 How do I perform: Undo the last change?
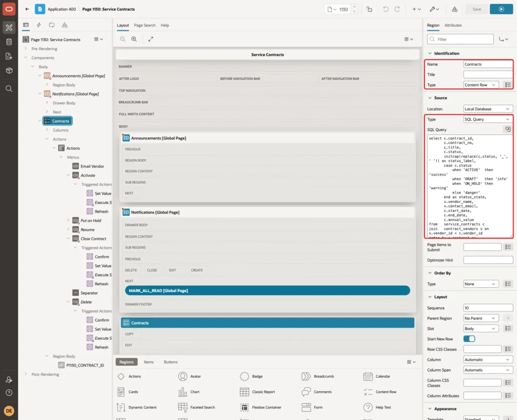pos(385,9)
